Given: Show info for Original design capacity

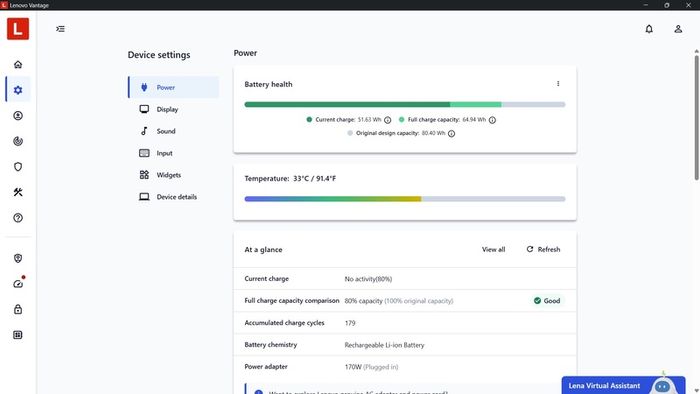Looking at the screenshot, I should 451,133.
